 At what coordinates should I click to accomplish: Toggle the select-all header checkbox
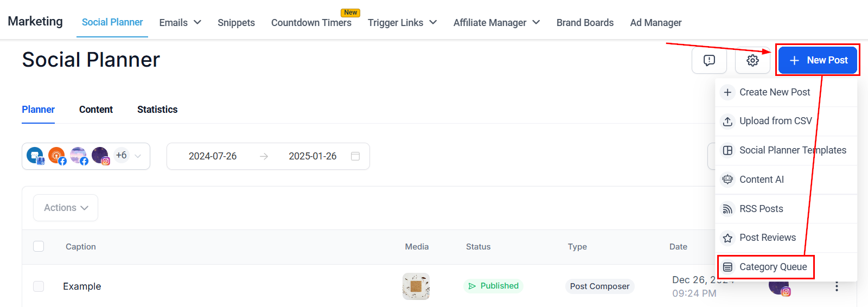39,246
